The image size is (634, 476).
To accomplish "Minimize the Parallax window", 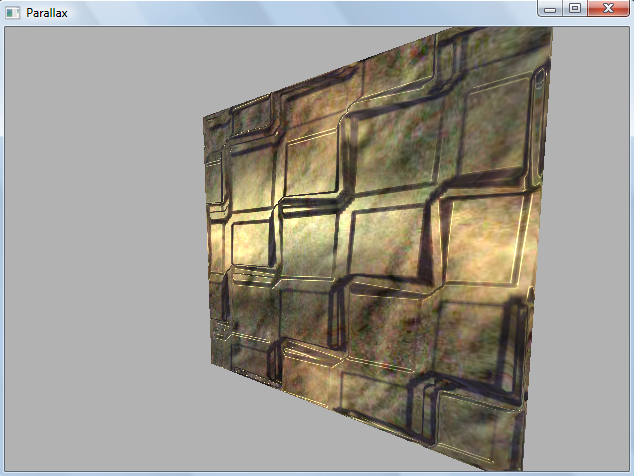I will (550, 8).
